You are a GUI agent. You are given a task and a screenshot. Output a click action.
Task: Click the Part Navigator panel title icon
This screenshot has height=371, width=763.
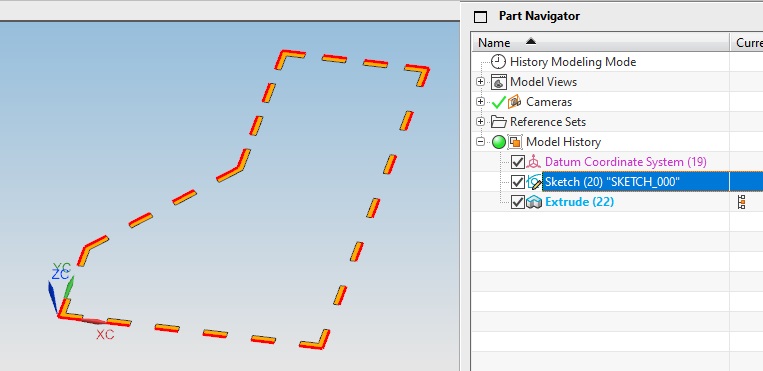(480, 18)
